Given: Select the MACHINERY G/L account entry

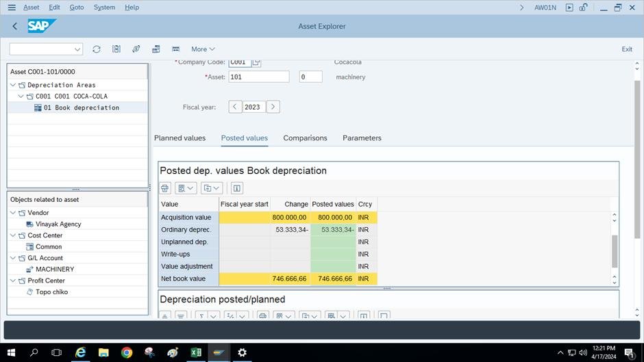Looking at the screenshot, I should pyautogui.click(x=55, y=269).
